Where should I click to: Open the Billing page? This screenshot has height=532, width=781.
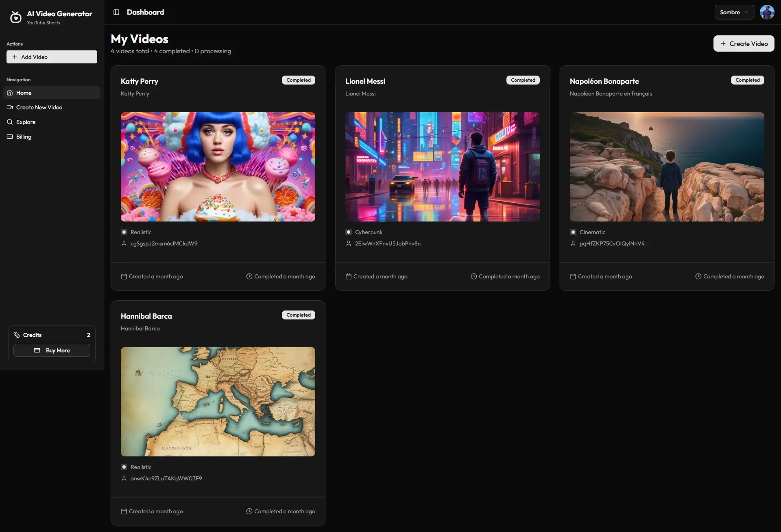pyautogui.click(x=52, y=137)
